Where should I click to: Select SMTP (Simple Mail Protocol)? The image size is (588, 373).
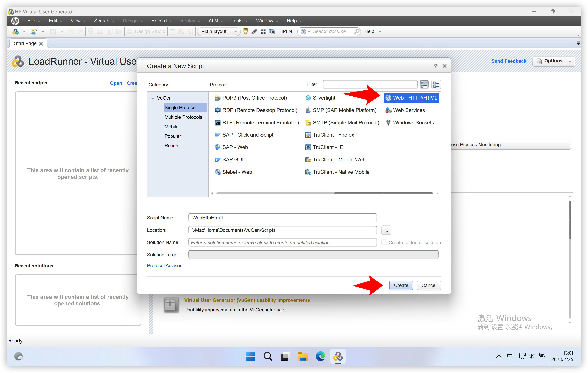coord(342,123)
